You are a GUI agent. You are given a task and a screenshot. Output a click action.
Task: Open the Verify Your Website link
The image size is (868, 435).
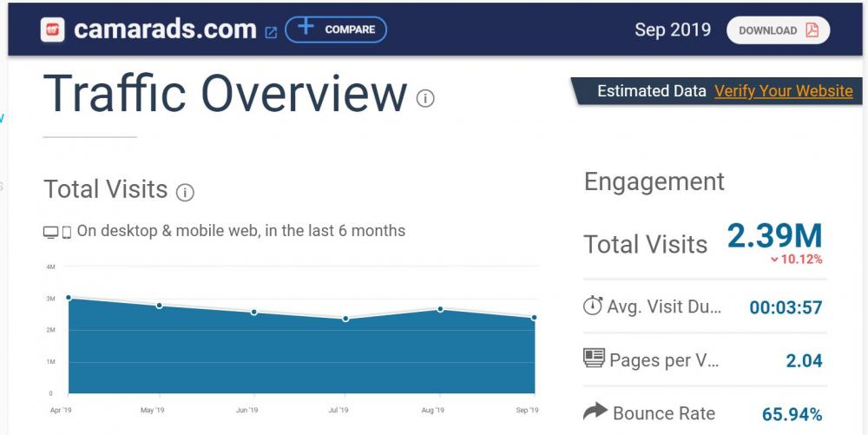click(783, 91)
